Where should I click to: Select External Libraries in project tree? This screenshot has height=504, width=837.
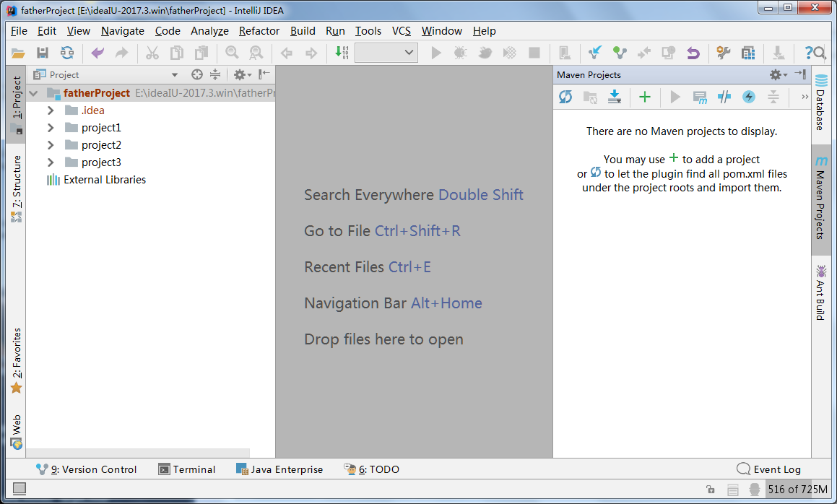[x=104, y=180]
